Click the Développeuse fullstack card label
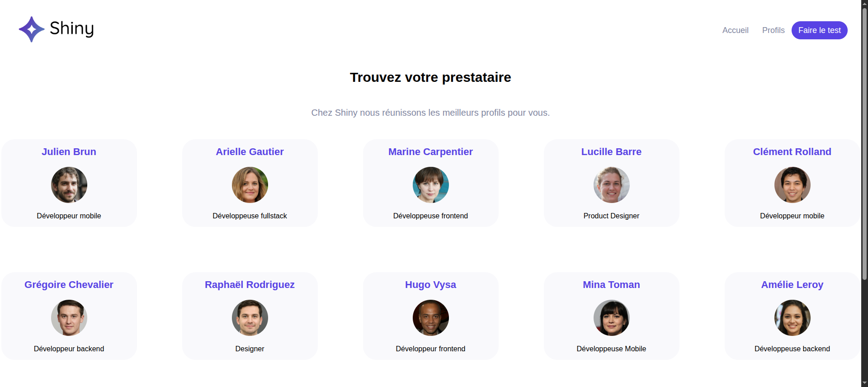868x387 pixels. [x=250, y=216]
